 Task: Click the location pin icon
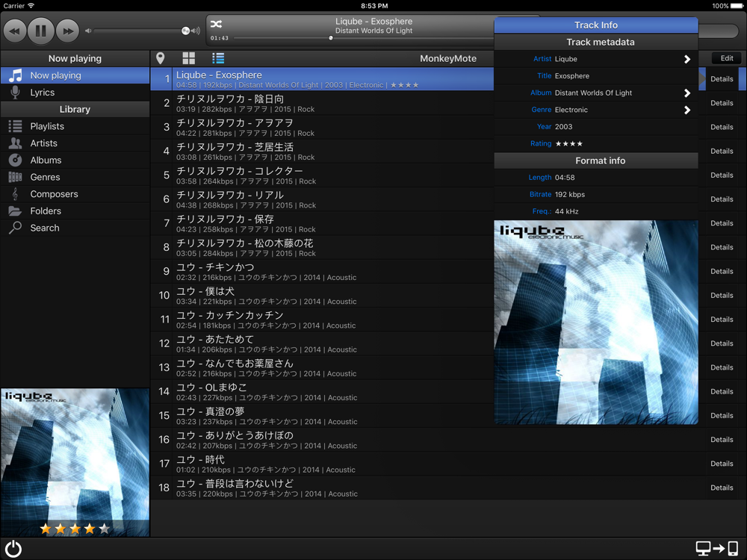pyautogui.click(x=161, y=58)
